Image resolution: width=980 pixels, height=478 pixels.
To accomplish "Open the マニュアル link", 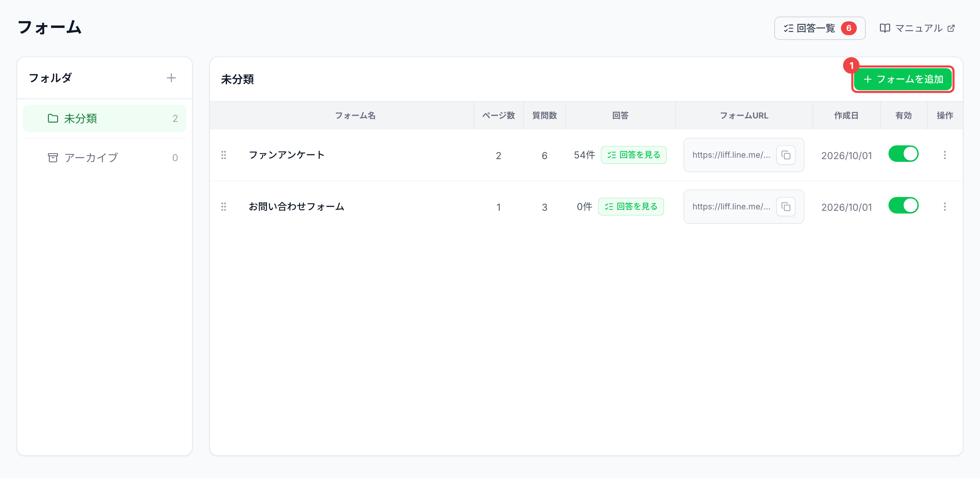I will click(x=917, y=28).
